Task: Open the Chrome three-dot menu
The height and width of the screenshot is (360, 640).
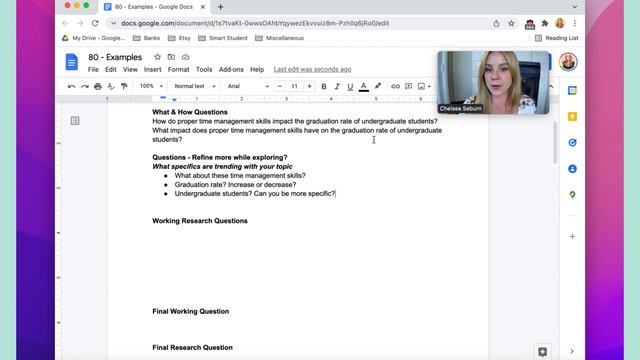Action: 575,23
